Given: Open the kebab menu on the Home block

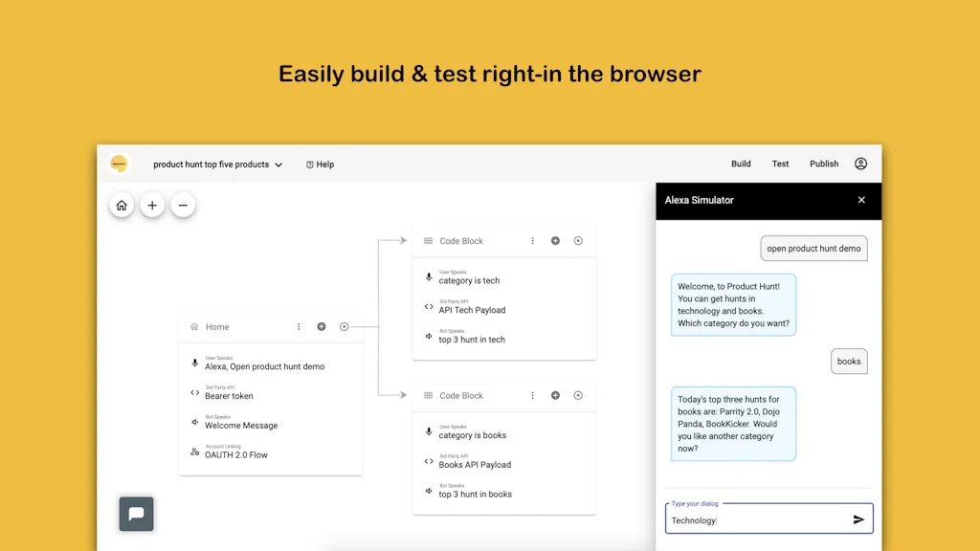Looking at the screenshot, I should tap(298, 326).
